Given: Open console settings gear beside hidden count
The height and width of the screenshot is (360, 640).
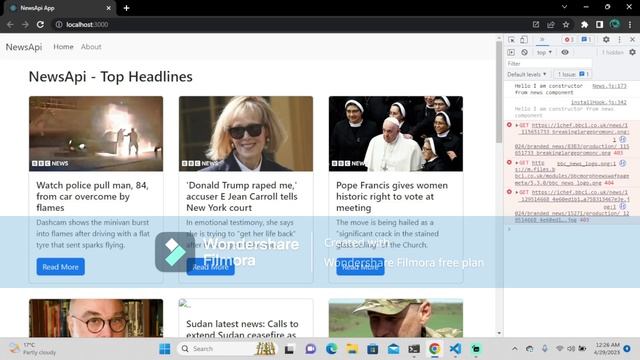Looking at the screenshot, I should 632,52.
